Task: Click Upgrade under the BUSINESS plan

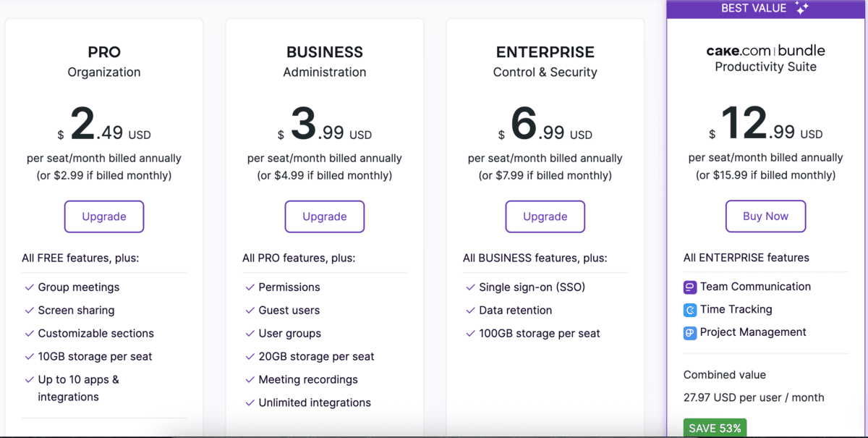Action: [x=324, y=216]
